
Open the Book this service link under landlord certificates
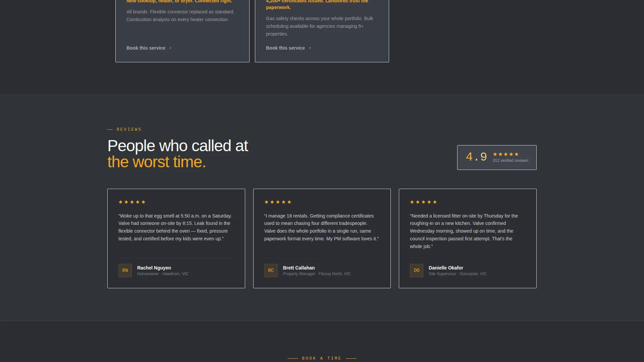click(288, 48)
